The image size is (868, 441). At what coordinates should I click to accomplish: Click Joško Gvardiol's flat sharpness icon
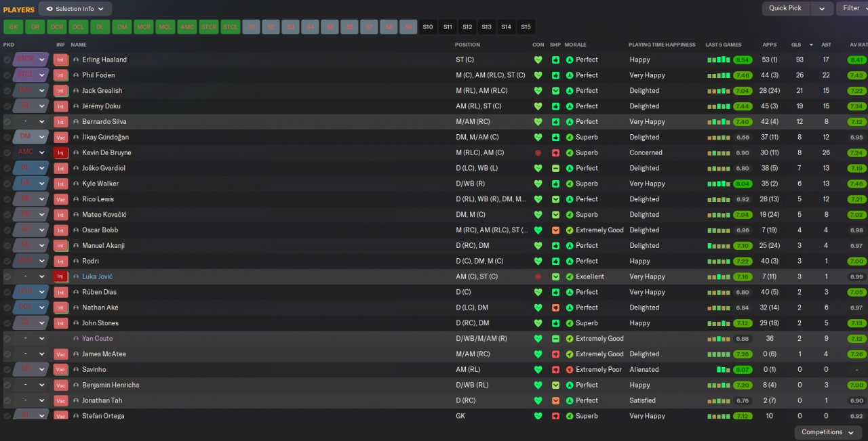[x=555, y=168]
